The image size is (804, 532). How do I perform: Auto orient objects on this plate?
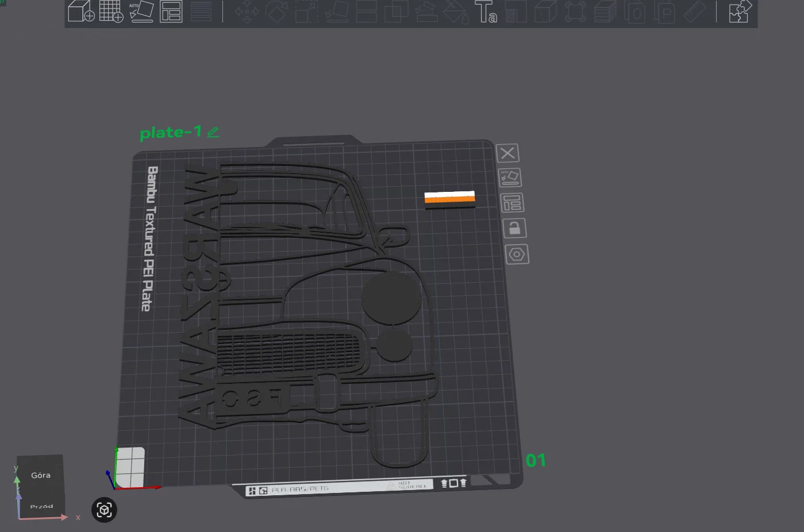[x=510, y=178]
